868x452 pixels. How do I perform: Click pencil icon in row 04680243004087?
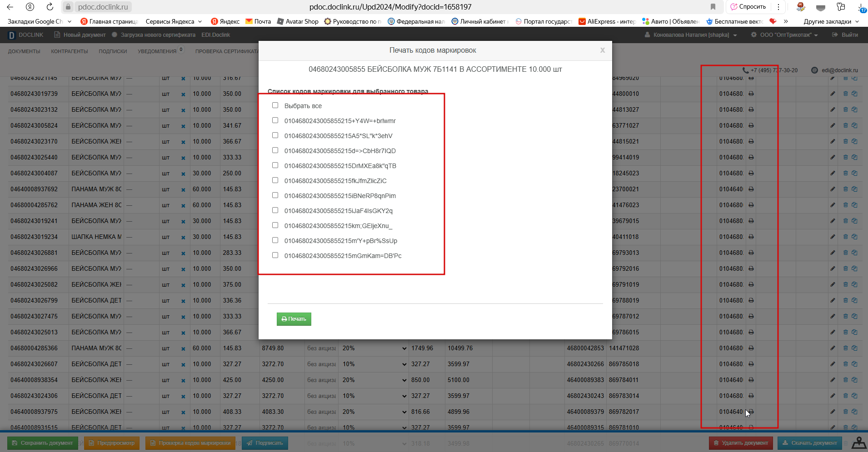click(833, 173)
